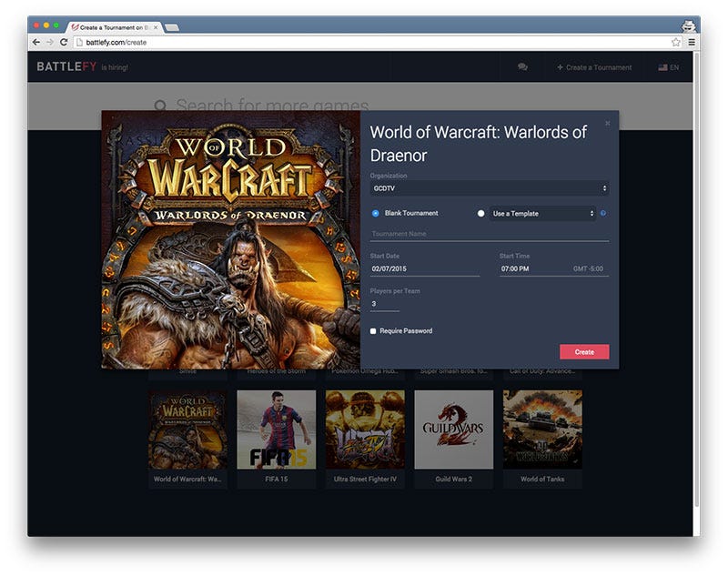
Task: Click the page vertical scrollbar
Action: point(696,278)
